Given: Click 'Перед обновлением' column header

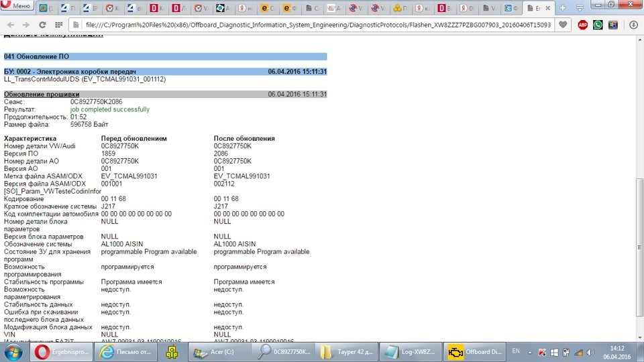Looking at the screenshot, I should pyautogui.click(x=134, y=139).
